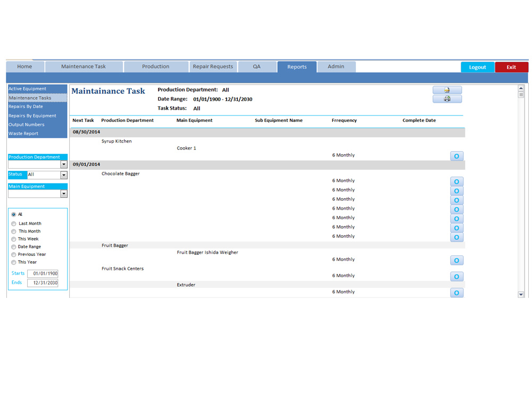Open the Extruder task O button
Viewport: 532px width, 399px height.
tap(456, 293)
